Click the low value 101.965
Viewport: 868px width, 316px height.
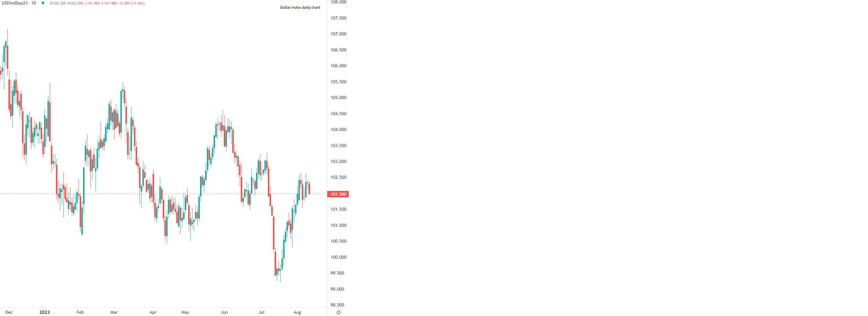click(93, 3)
